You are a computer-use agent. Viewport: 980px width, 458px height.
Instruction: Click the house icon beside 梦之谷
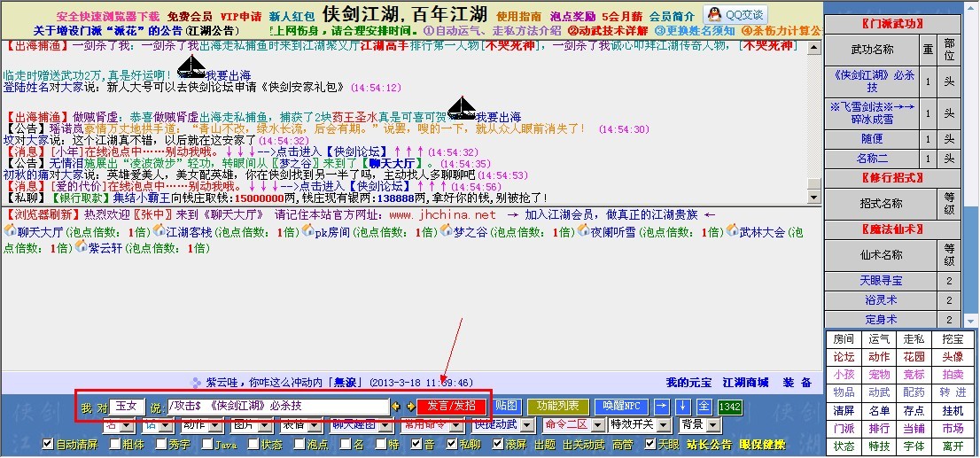(446, 230)
